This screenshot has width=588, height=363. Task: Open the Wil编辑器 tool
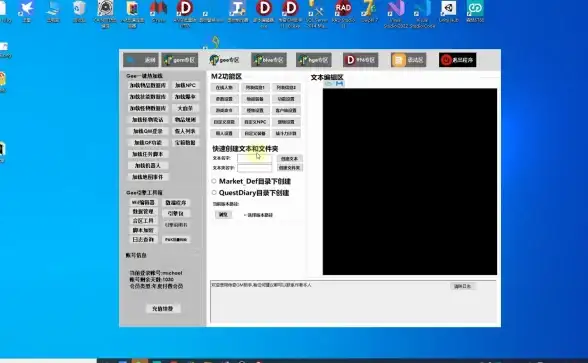click(x=143, y=202)
